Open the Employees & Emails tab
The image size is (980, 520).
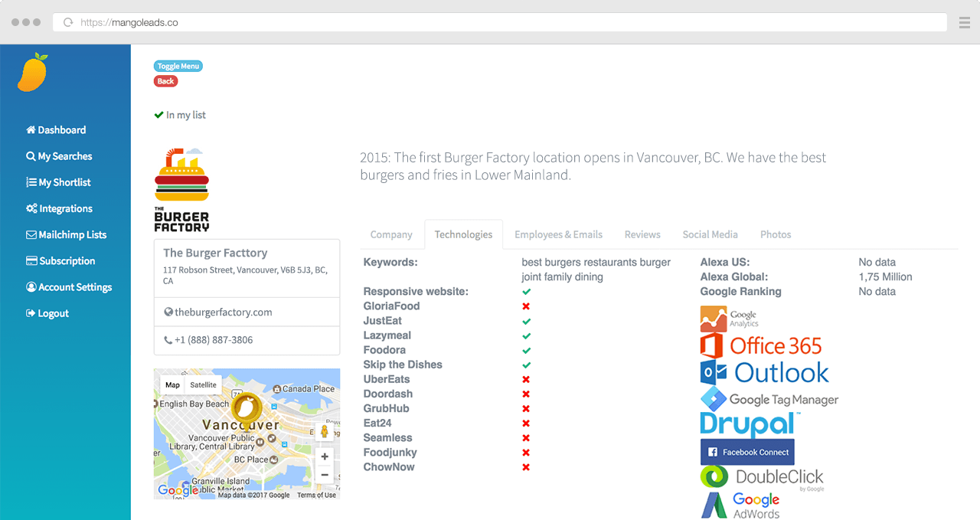558,234
